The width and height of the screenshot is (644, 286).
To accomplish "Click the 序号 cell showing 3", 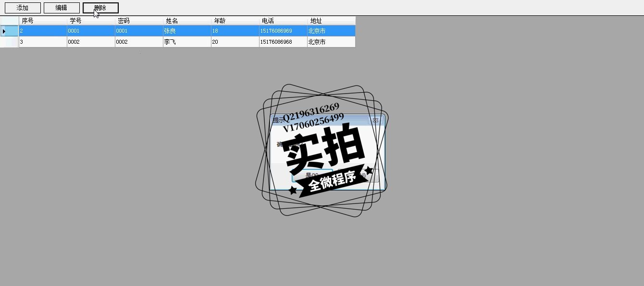I will pos(43,42).
